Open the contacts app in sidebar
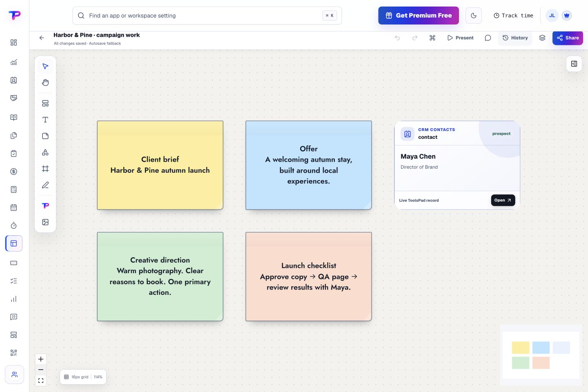Image resolution: width=588 pixels, height=392 pixels. [x=13, y=80]
